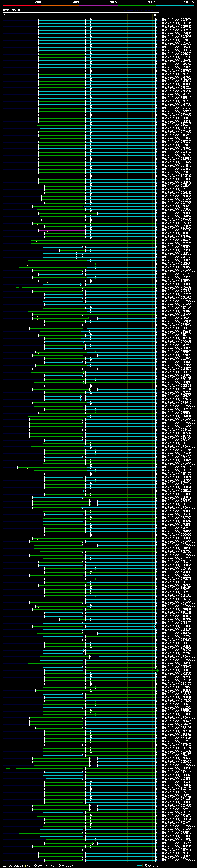197x868 pixels.
Task: Select hit UniRef100_C4R142
Action: point(177,335)
